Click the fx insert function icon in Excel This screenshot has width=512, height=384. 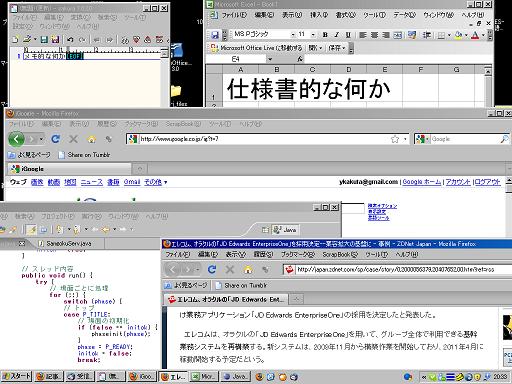300,59
